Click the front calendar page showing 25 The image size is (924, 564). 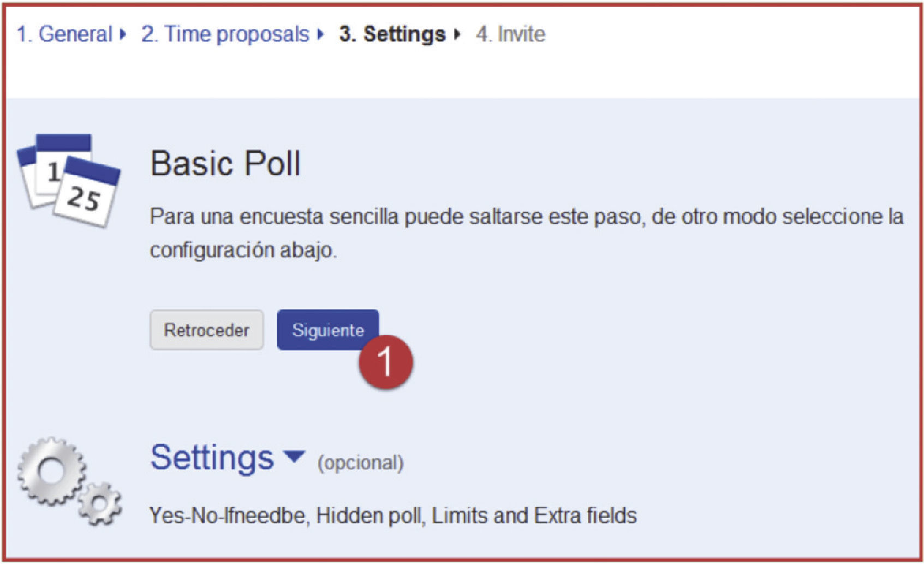[87, 194]
